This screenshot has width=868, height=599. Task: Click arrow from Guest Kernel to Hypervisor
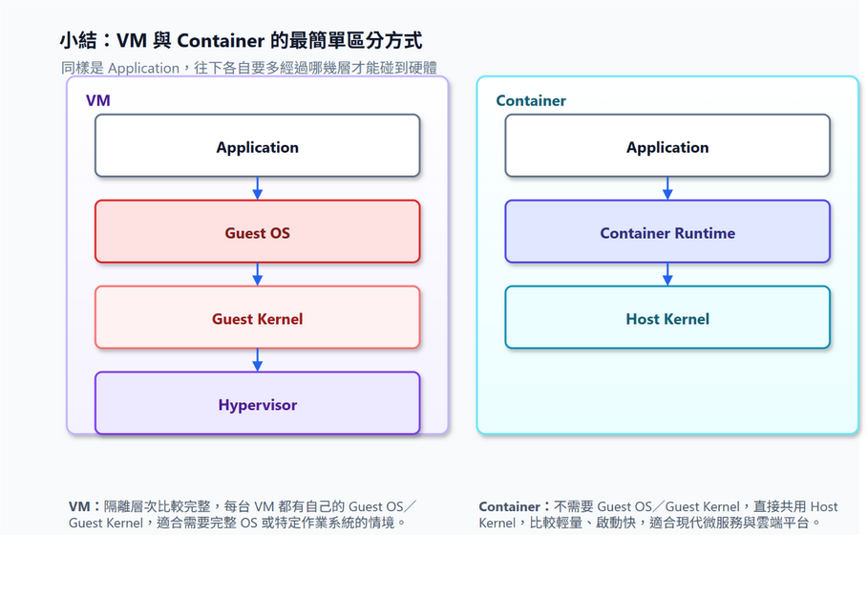tap(258, 360)
